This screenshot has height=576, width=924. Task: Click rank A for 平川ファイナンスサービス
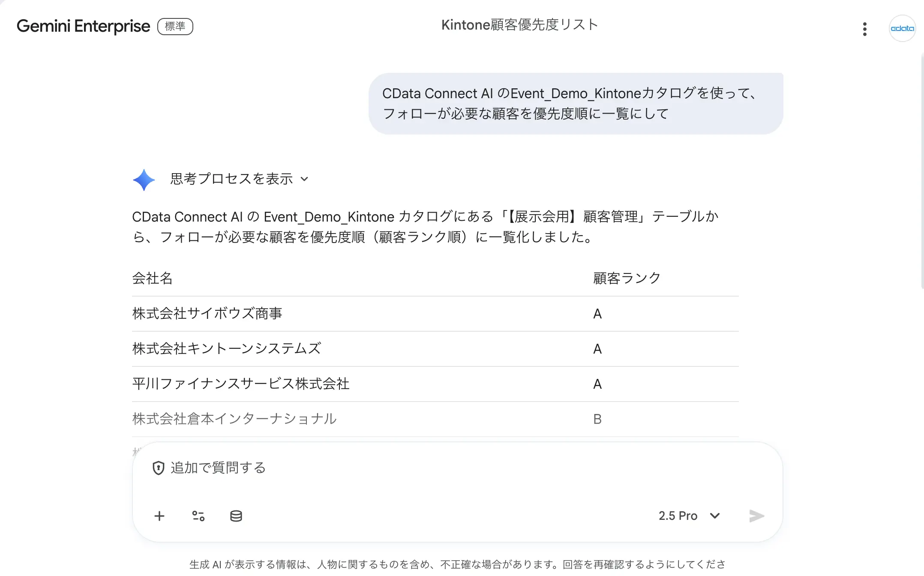point(597,384)
